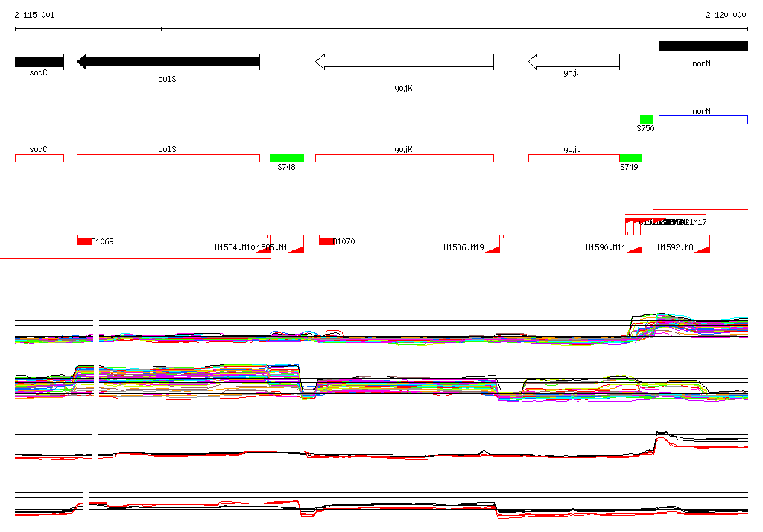Select the solid black sodC gene block

39,62
